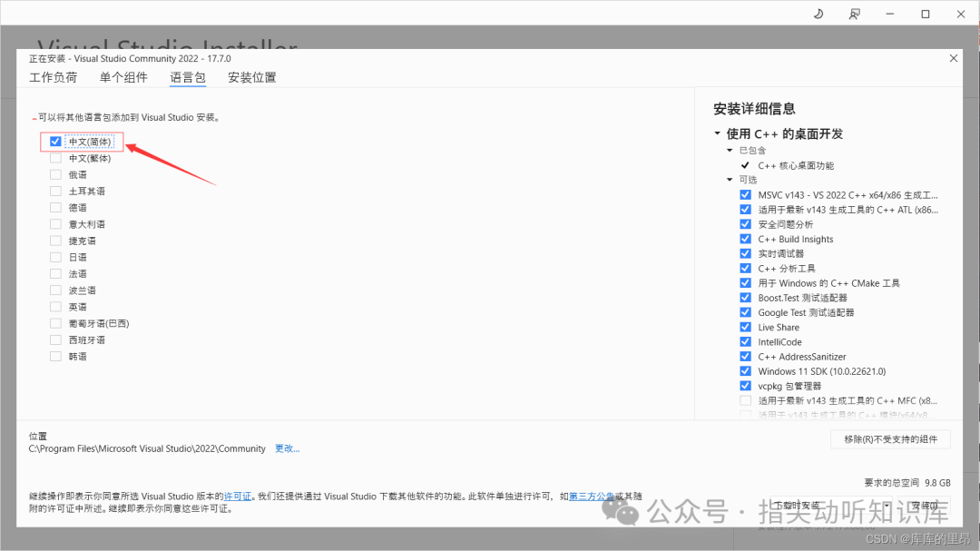Disable the Live Share component
The width and height of the screenshot is (980, 551).
745,327
